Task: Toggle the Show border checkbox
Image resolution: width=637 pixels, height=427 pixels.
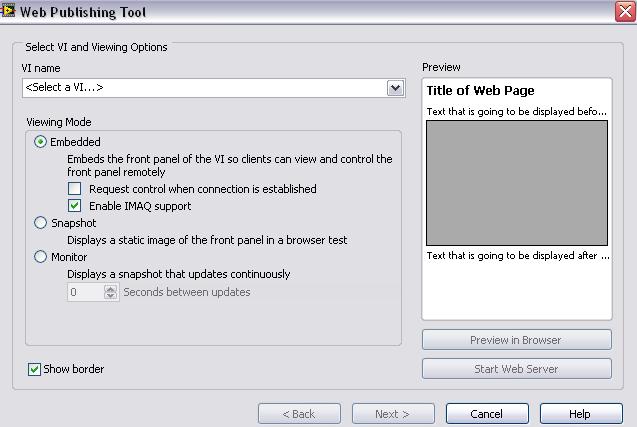Action: click(x=34, y=369)
